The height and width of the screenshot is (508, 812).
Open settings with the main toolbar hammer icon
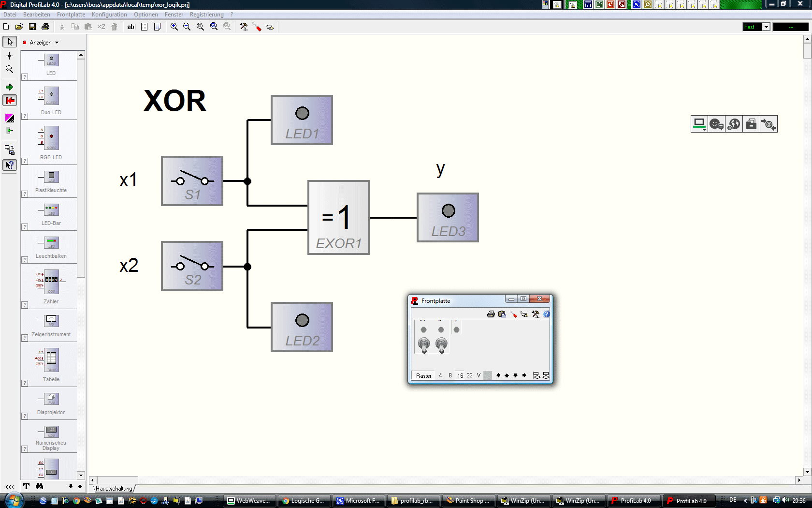[244, 27]
